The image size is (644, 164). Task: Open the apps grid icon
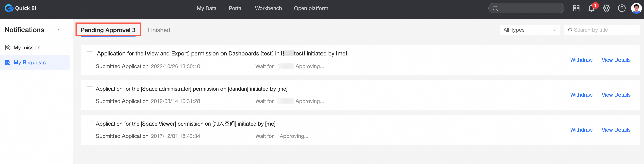(576, 8)
